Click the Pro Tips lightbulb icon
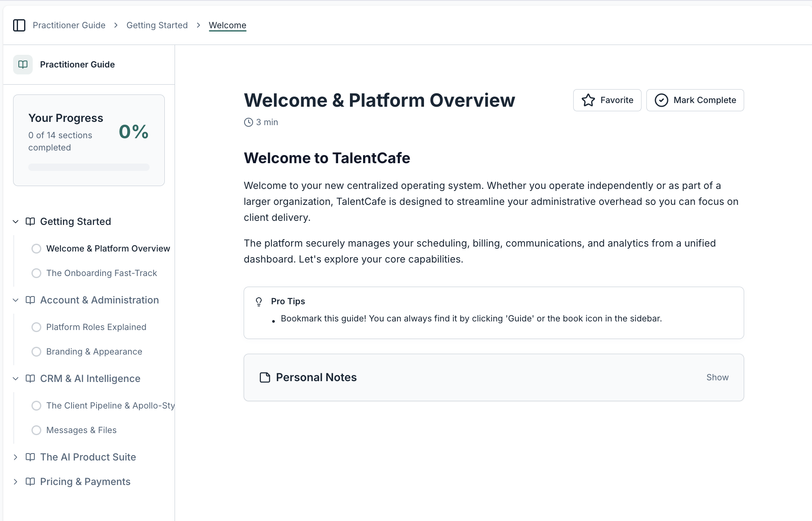This screenshot has height=521, width=812. coord(259,302)
